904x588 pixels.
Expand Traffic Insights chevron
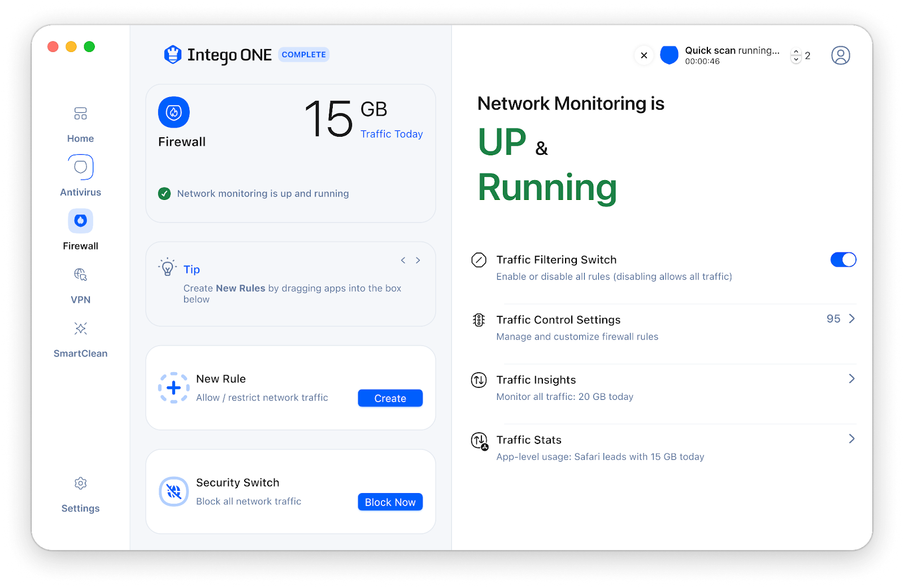(x=852, y=379)
